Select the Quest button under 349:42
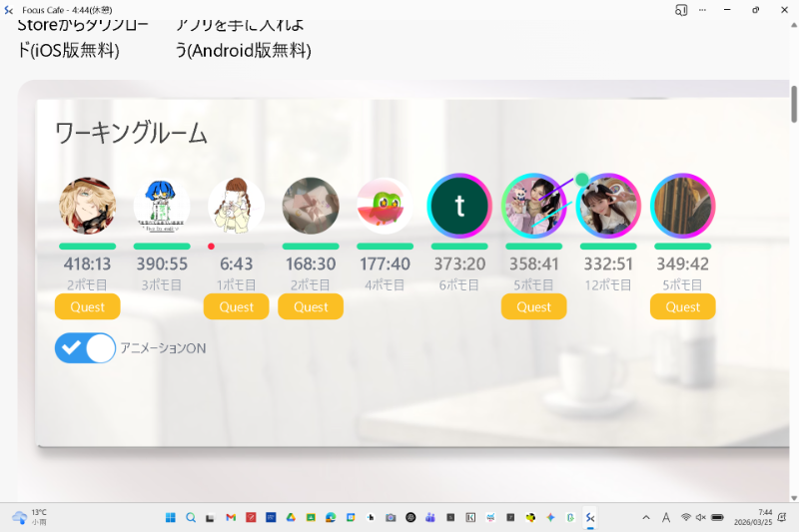Image resolution: width=799 pixels, height=532 pixels. coord(683,307)
